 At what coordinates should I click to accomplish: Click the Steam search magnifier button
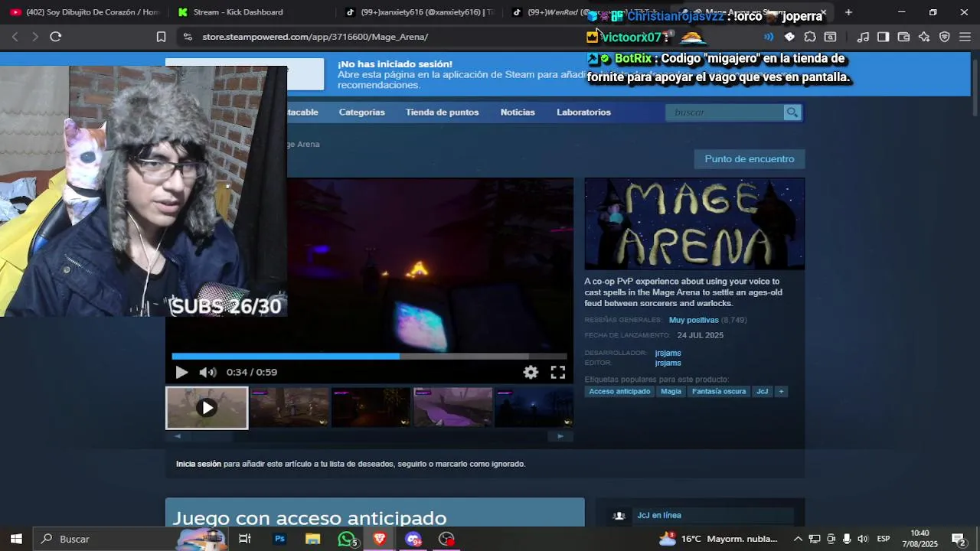tap(792, 112)
